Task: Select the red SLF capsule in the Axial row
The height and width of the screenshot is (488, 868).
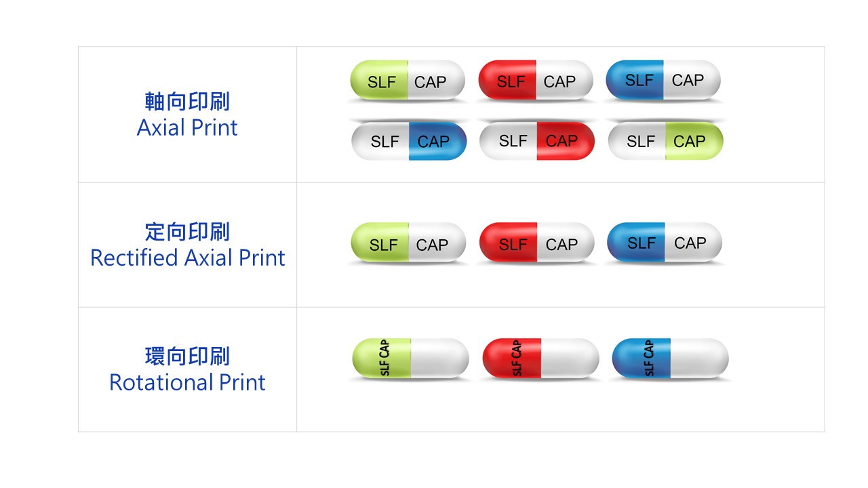Action: click(536, 81)
